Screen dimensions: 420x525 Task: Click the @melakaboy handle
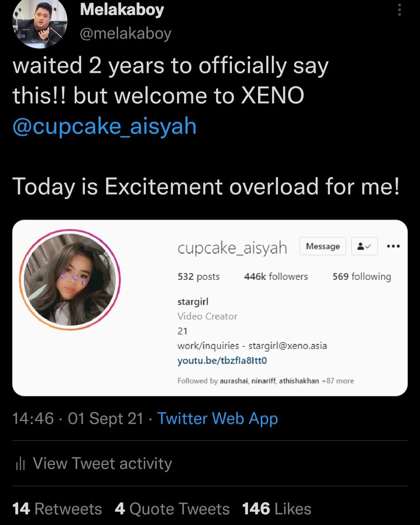coord(125,33)
